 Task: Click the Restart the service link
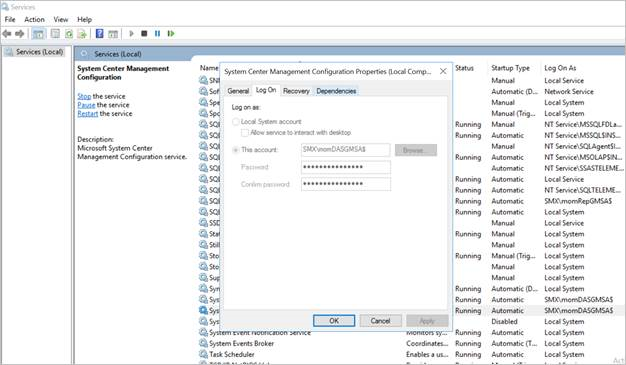[x=87, y=114]
